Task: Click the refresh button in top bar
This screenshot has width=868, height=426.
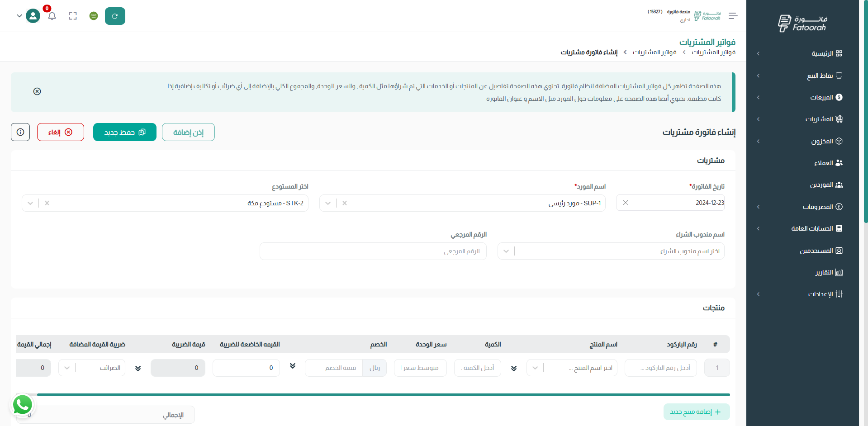Action: pos(115,16)
